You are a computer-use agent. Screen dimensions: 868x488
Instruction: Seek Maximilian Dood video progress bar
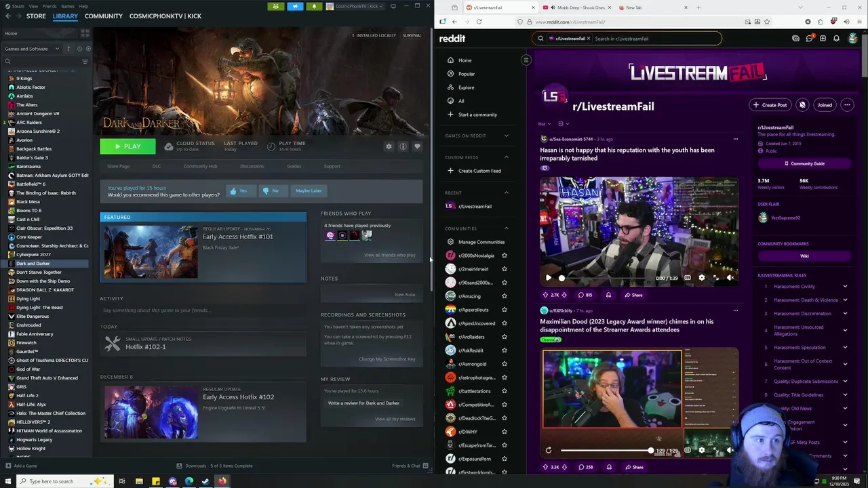click(x=606, y=450)
